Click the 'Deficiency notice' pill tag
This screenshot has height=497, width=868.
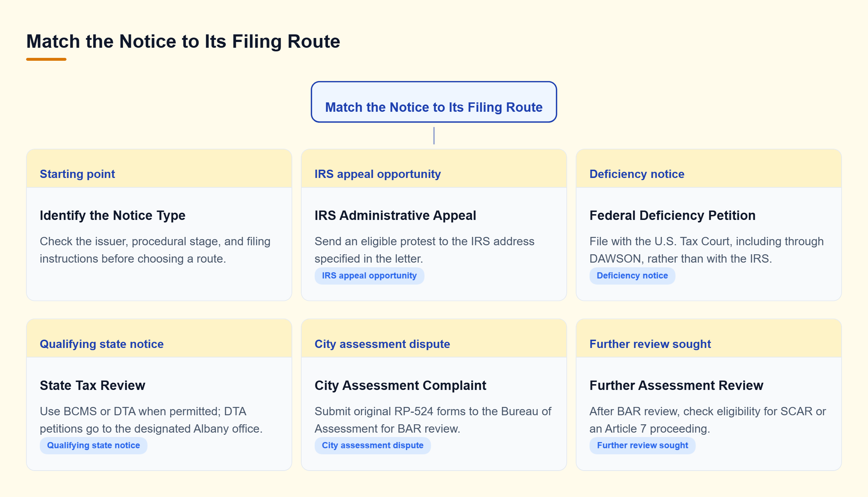pyautogui.click(x=632, y=276)
